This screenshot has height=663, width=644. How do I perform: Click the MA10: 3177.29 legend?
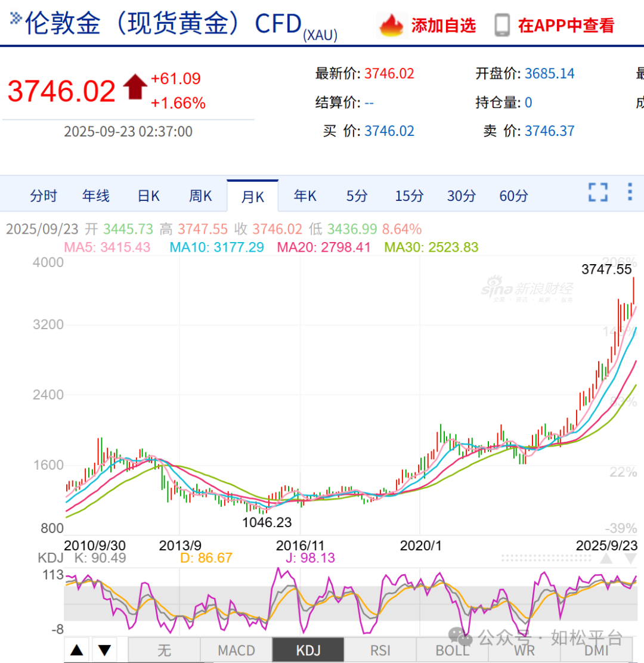coord(216,247)
